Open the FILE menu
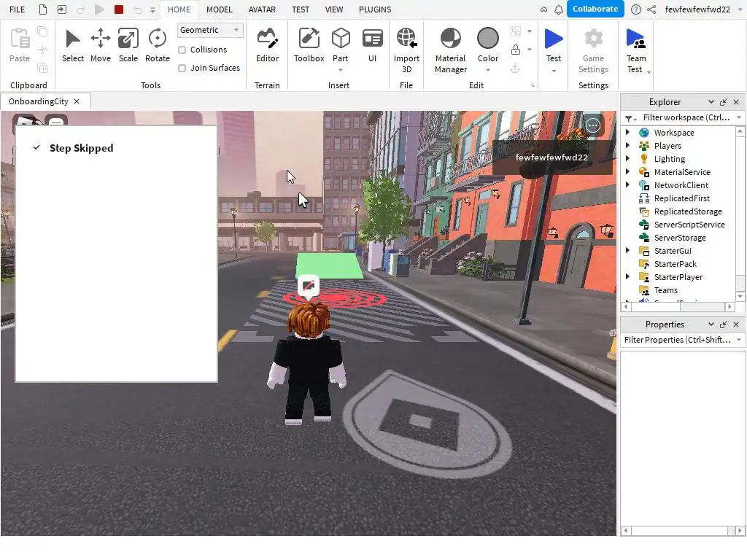Screen dimensions: 747x560 point(18,9)
